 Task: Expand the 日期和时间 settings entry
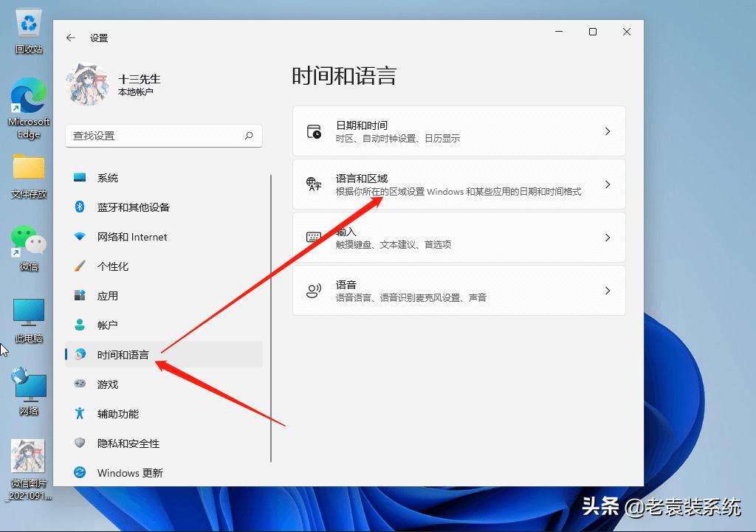[x=459, y=131]
